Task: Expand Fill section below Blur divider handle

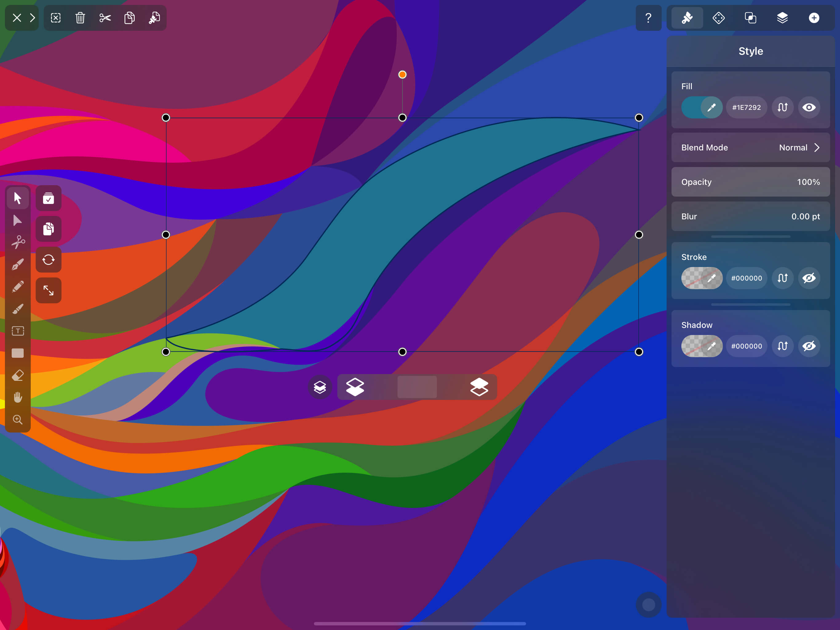Action: (751, 236)
